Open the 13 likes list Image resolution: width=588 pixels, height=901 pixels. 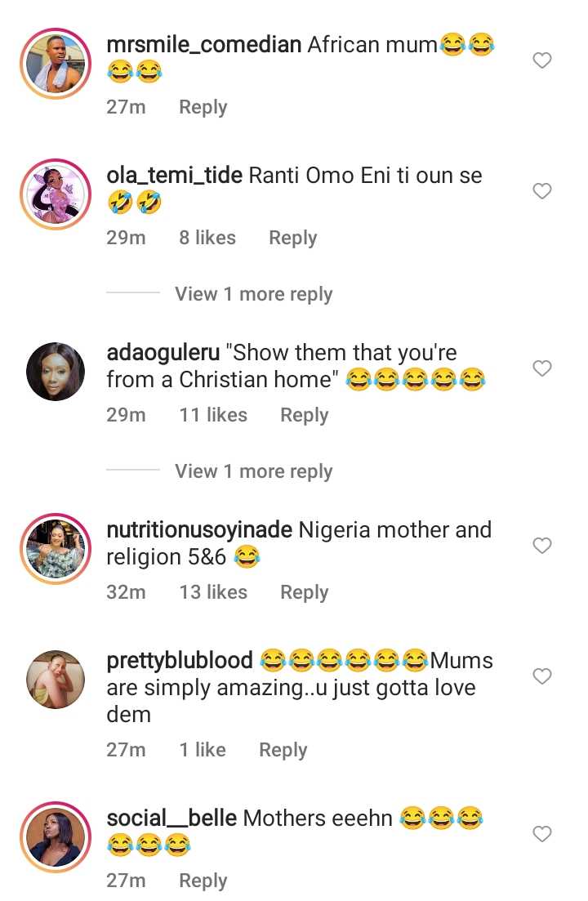tap(212, 592)
